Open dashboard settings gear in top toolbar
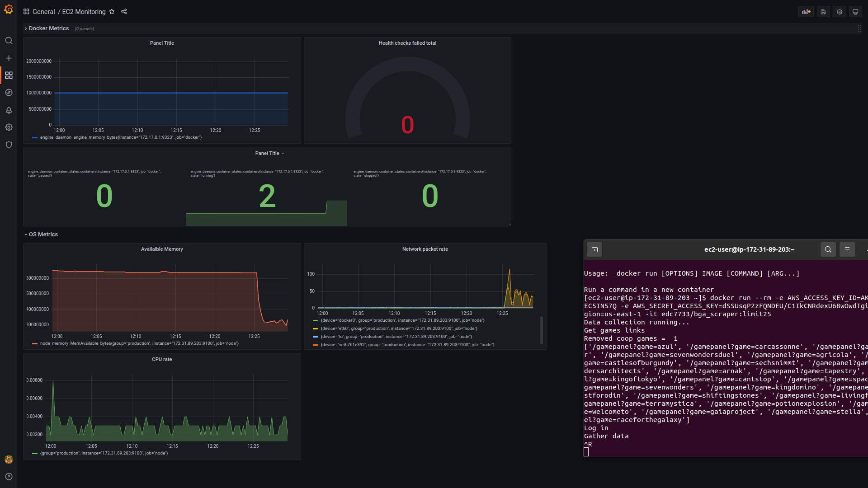The width and height of the screenshot is (868, 488). pos(840,12)
